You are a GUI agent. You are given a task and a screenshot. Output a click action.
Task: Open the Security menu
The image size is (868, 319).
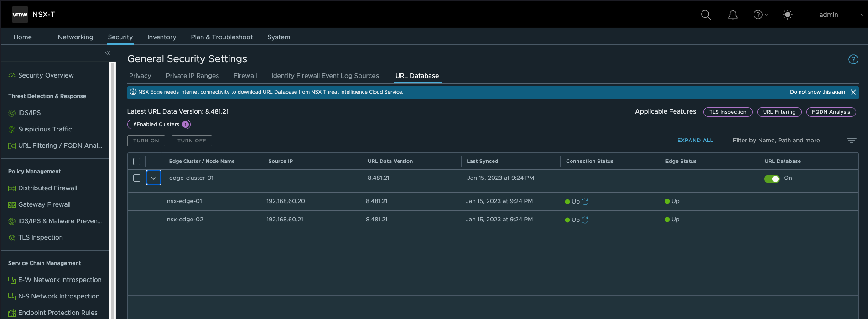click(120, 37)
